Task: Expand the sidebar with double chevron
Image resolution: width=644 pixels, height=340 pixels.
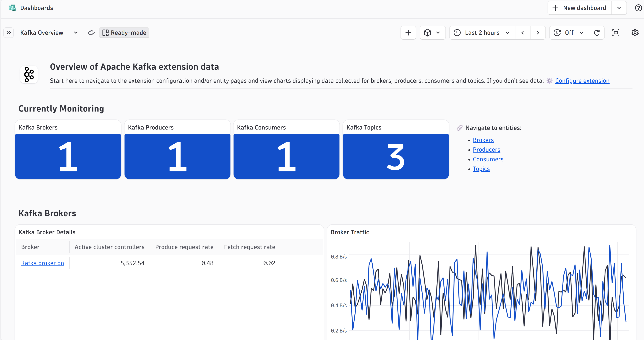Action: point(9,33)
